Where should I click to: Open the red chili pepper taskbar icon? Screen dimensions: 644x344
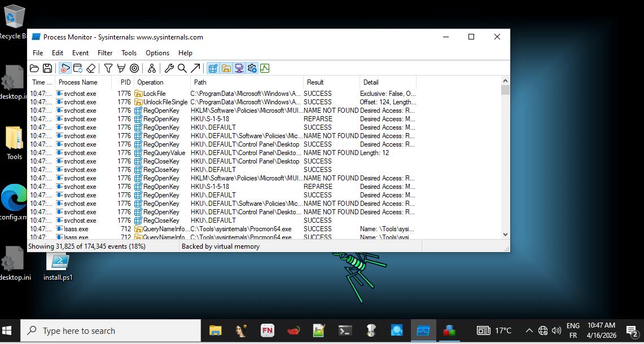click(293, 330)
